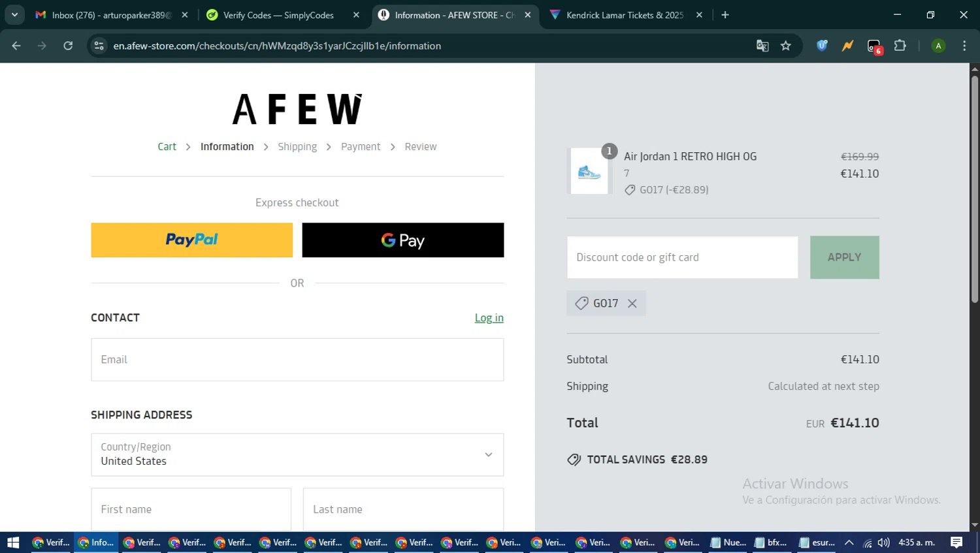Bookmark this page with star icon

point(786,46)
